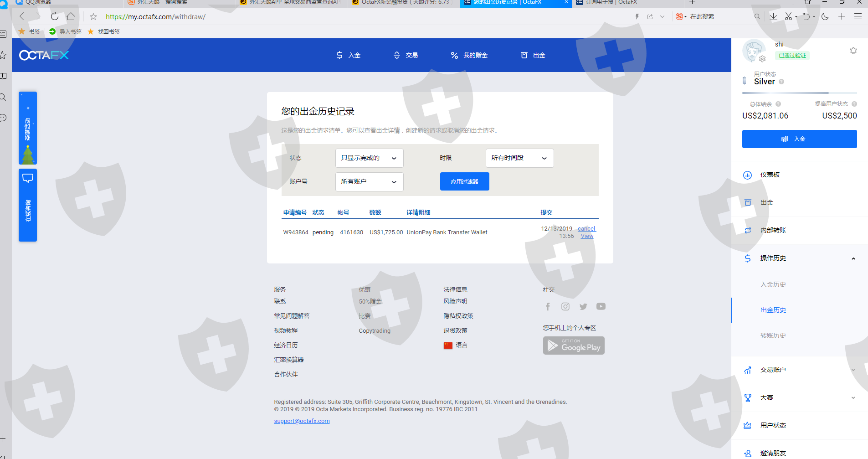Click the user status progress bar
This screenshot has height=459, width=868.
800,93
